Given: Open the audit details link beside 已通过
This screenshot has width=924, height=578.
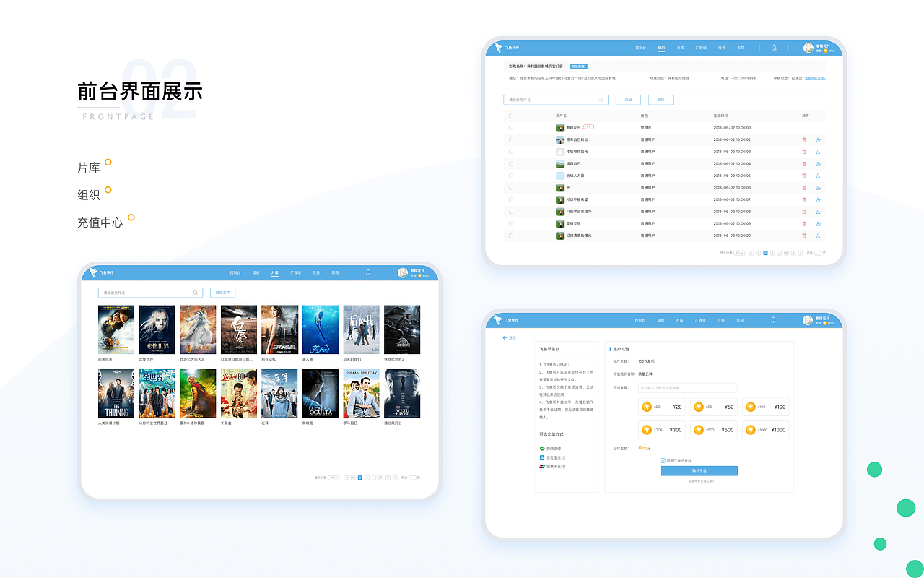Looking at the screenshot, I should click(815, 78).
